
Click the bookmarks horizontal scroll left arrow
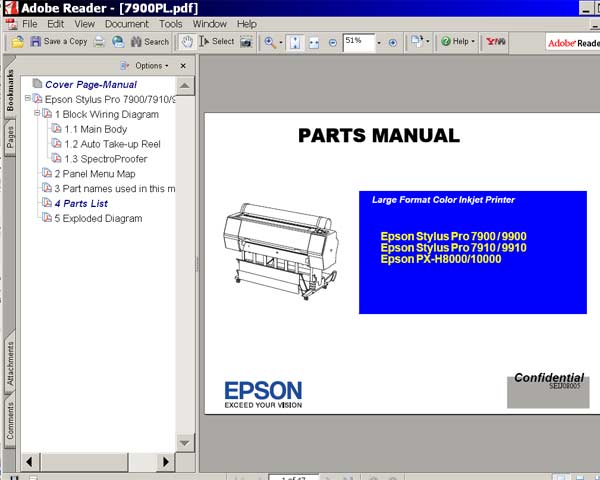tap(30, 462)
